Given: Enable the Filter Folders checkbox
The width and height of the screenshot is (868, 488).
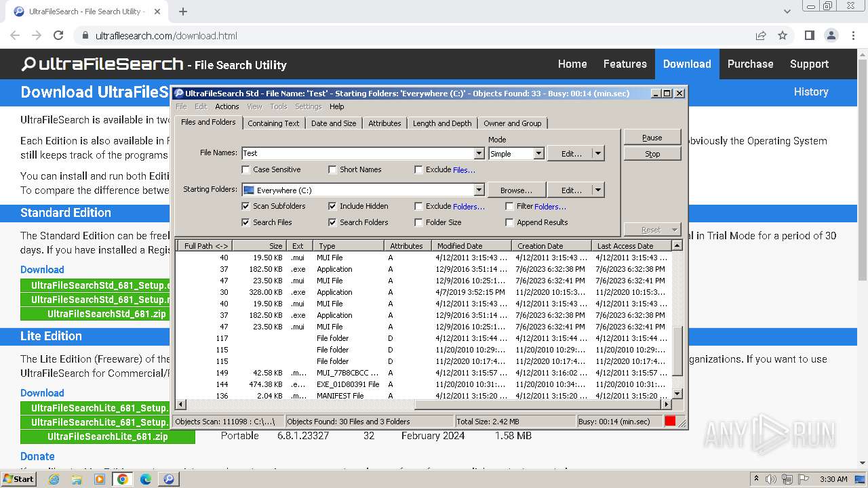Looking at the screenshot, I should pyautogui.click(x=509, y=206).
